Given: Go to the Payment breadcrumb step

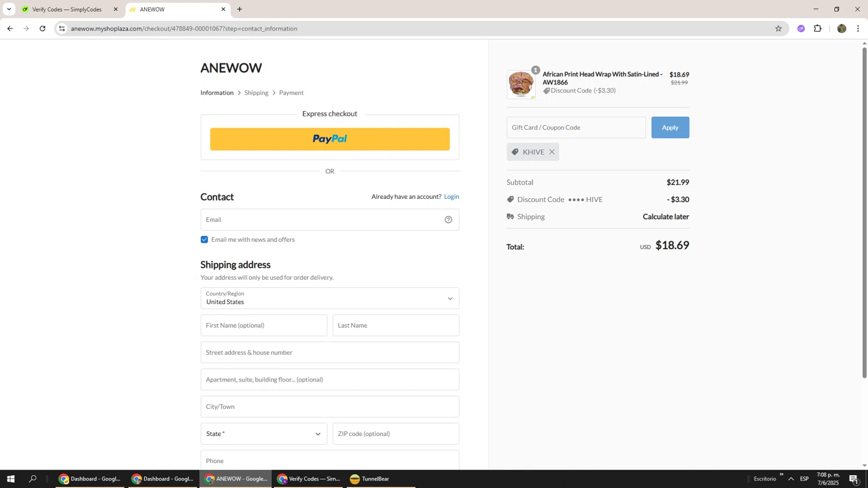Looking at the screenshot, I should (291, 93).
